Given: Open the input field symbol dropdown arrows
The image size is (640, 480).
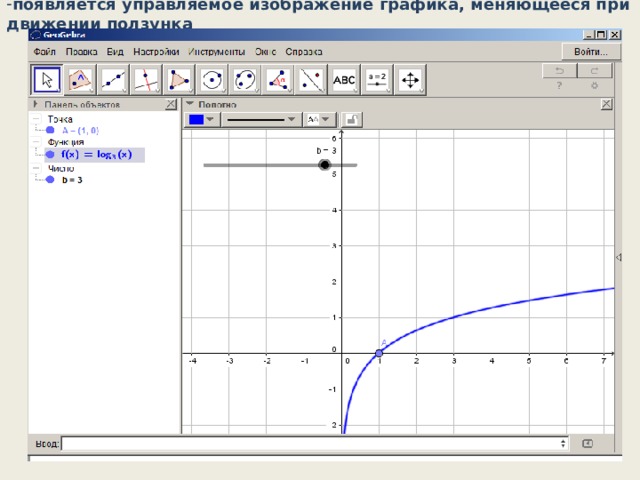Looking at the screenshot, I should 563,443.
